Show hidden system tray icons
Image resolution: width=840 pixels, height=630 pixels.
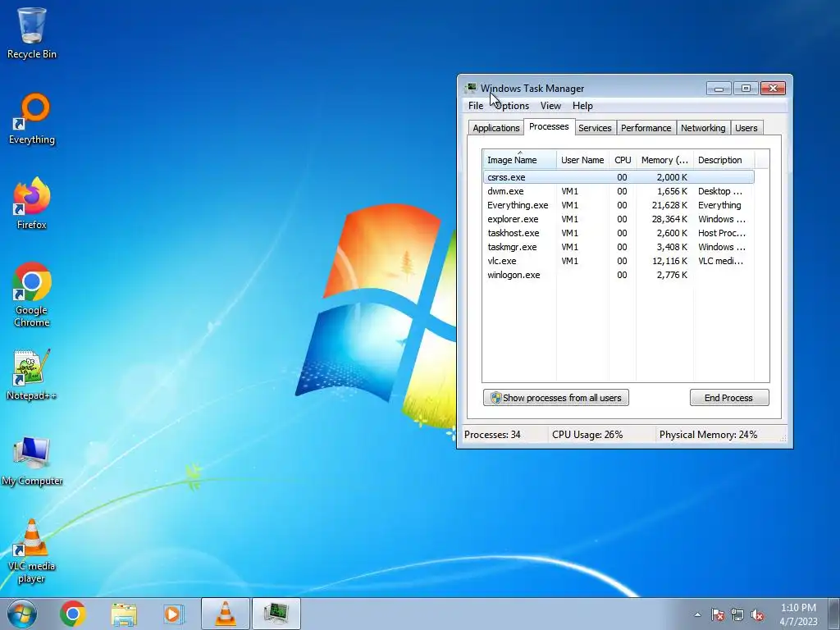pyautogui.click(x=697, y=614)
